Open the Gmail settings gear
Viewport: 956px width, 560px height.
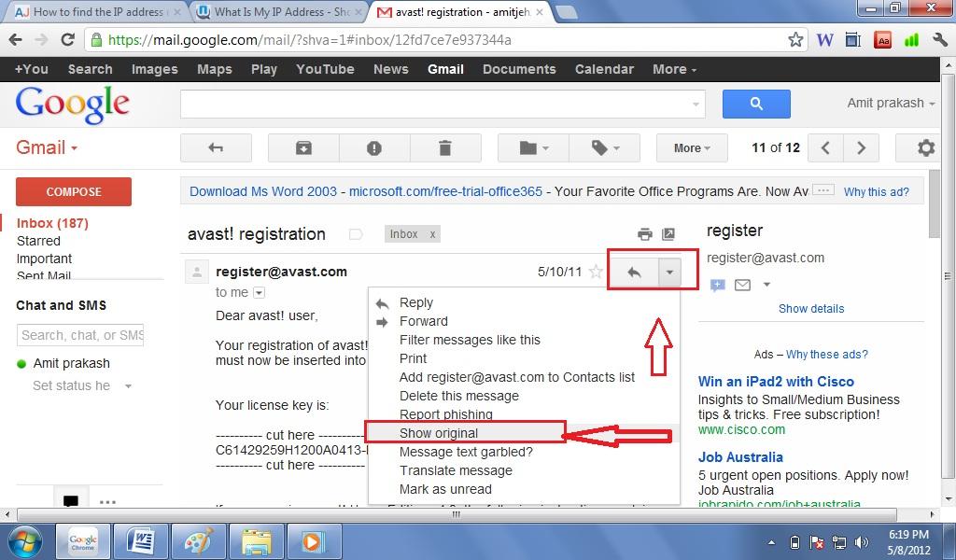(925, 147)
